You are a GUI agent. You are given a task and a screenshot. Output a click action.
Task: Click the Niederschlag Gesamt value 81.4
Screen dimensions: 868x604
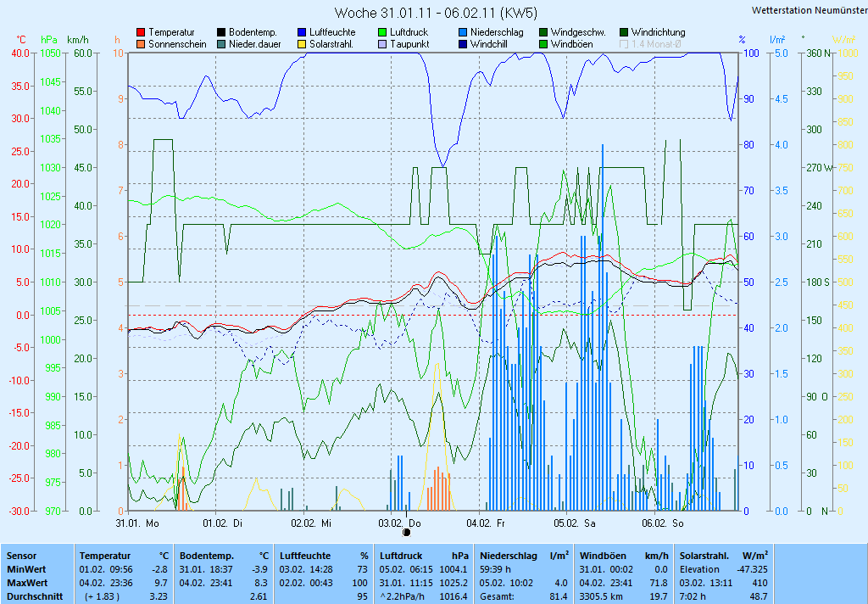coord(558,596)
